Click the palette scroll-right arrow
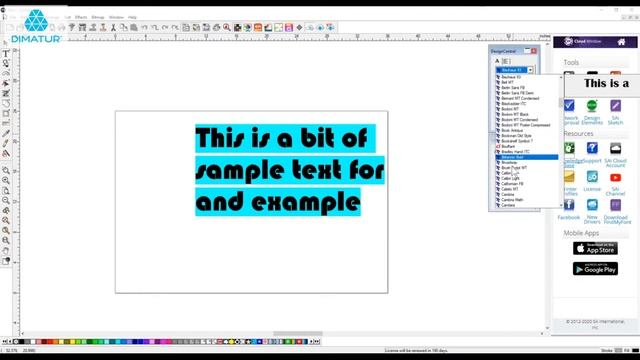 point(311,341)
